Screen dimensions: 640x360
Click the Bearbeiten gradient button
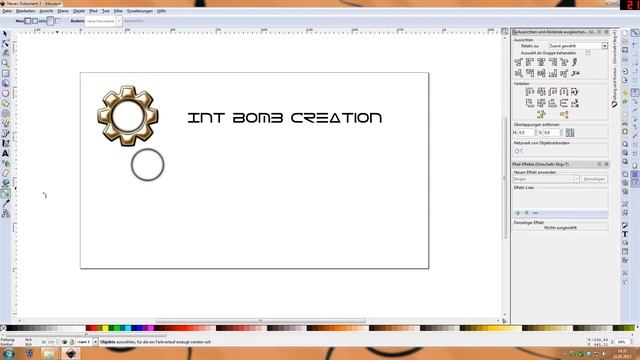[134, 21]
